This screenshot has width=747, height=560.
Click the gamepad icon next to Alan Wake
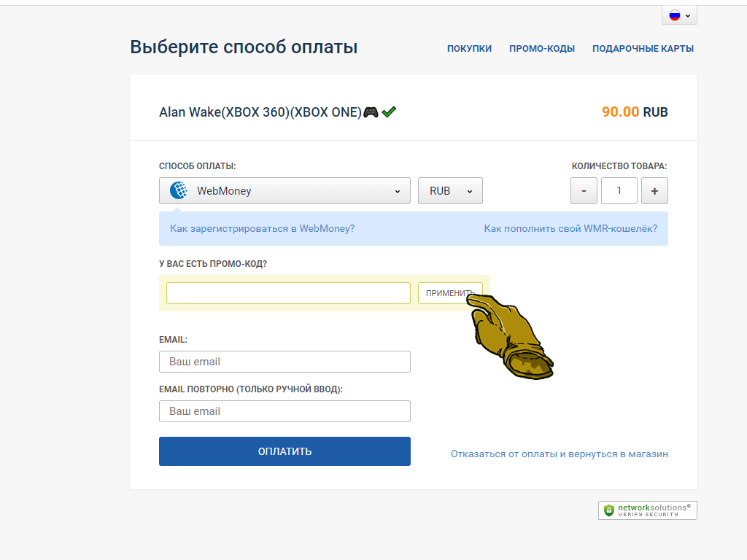(371, 112)
